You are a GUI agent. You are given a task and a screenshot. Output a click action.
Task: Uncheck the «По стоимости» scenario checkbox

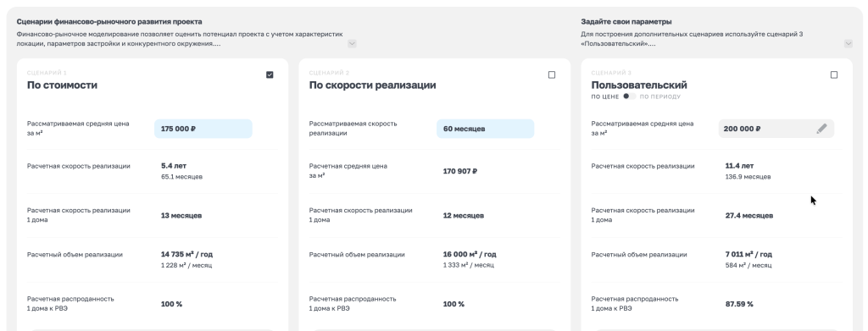[x=270, y=74]
